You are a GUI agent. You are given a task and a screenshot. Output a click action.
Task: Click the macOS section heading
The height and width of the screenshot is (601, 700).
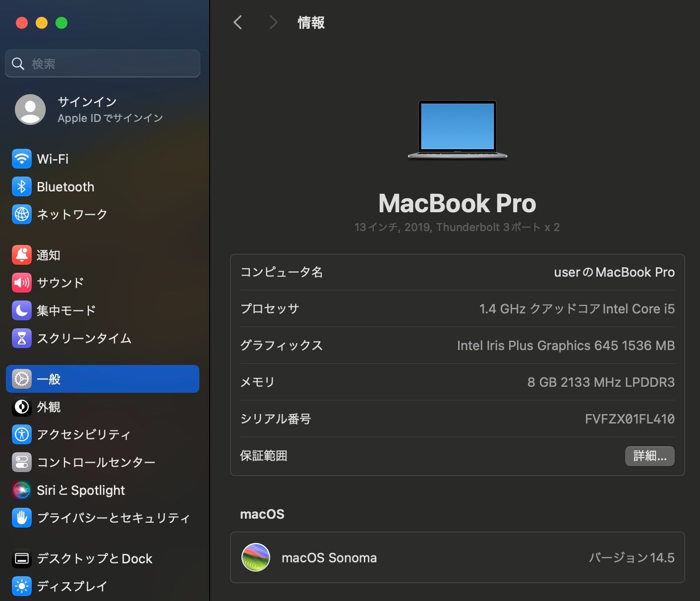262,514
